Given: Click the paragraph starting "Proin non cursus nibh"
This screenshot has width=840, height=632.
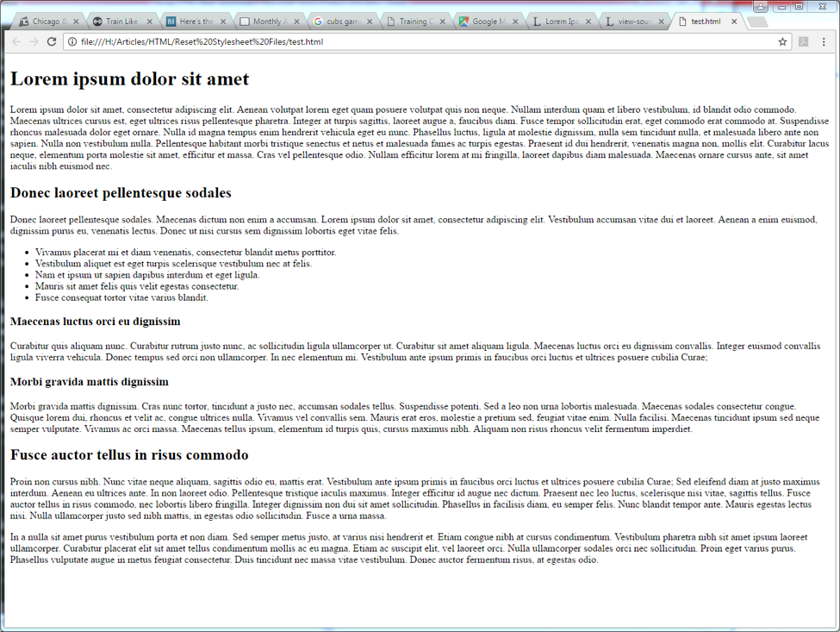Looking at the screenshot, I should coord(414,498).
